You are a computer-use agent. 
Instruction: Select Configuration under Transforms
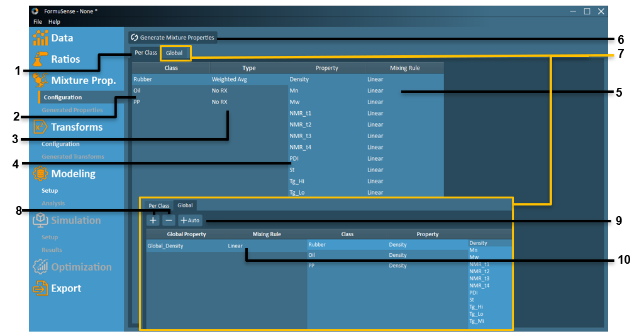(60, 144)
